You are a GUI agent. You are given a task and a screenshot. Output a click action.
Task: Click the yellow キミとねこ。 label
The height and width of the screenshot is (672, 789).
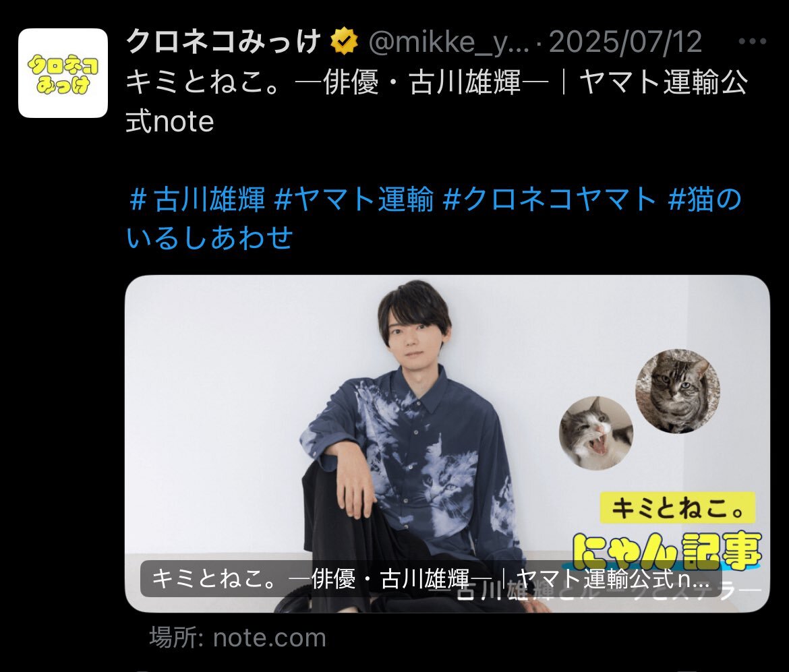click(677, 508)
